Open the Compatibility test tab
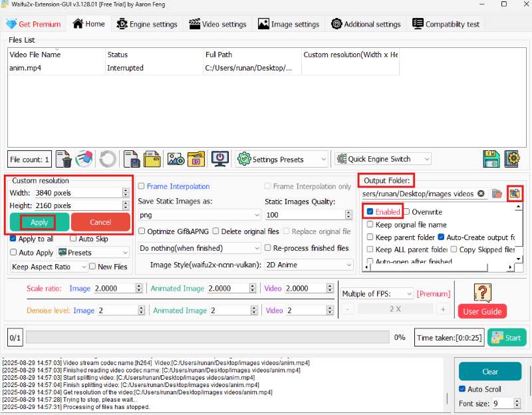 tap(446, 24)
